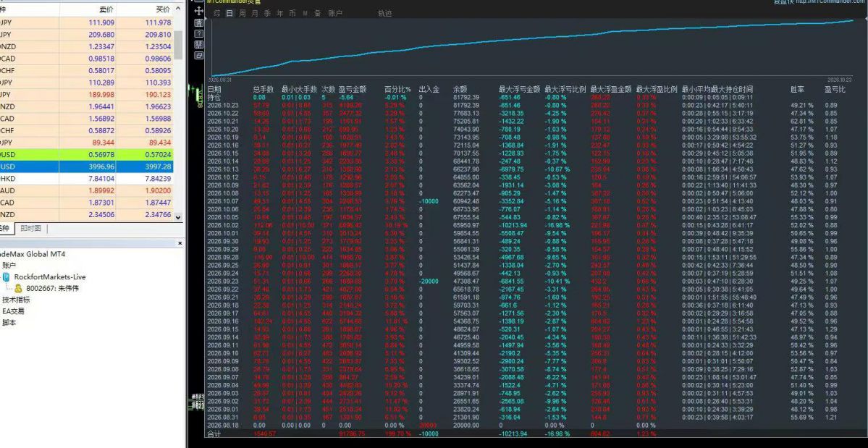The height and width of the screenshot is (448, 868).
Task: Sort market watch by 卖价 column header
Action: [106, 9]
